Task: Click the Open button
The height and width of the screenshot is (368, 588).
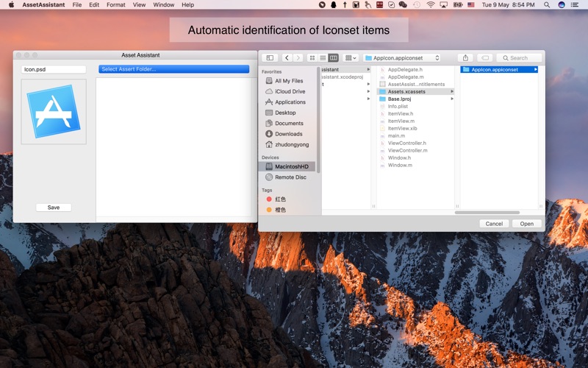Action: pos(526,223)
